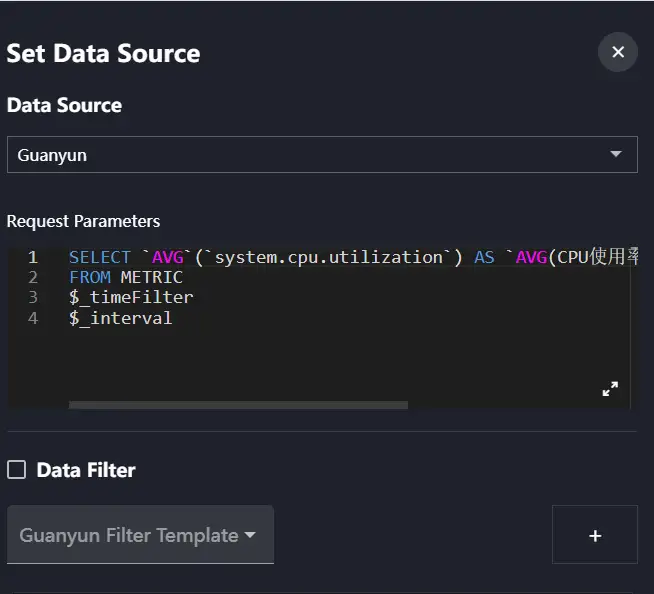Image resolution: width=654 pixels, height=594 pixels.
Task: Enable the Data Filter checkbox
Action: point(17,470)
